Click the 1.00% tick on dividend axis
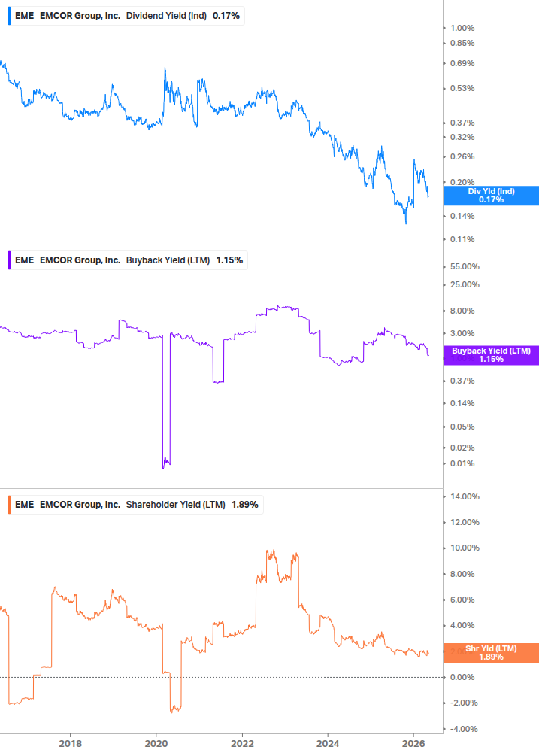This screenshot has height=756, width=539. 462,28
